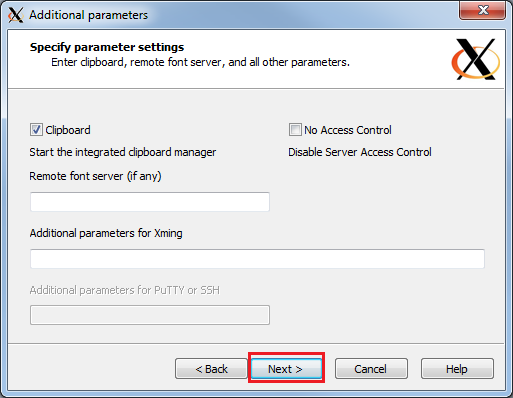The width and height of the screenshot is (513, 398).
Task: Toggle the Clipboard checkbox
Action: [x=36, y=130]
